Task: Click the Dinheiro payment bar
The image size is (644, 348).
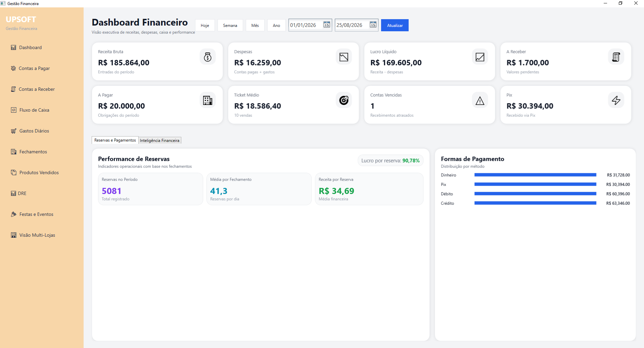Action: [x=535, y=175]
